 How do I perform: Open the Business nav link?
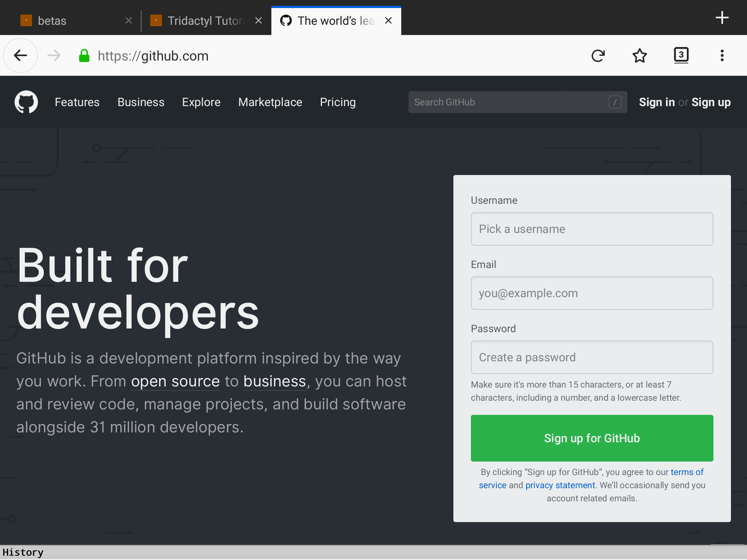click(141, 102)
